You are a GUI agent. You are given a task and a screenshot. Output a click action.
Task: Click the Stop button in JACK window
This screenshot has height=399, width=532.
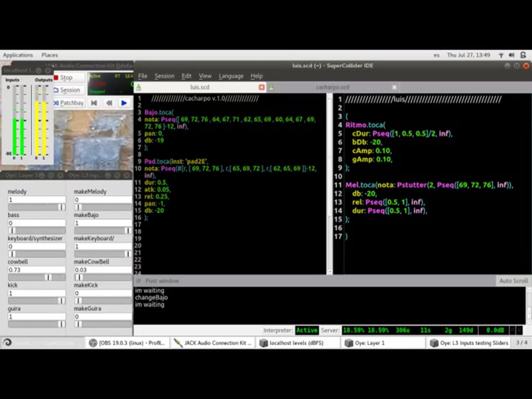coord(69,77)
